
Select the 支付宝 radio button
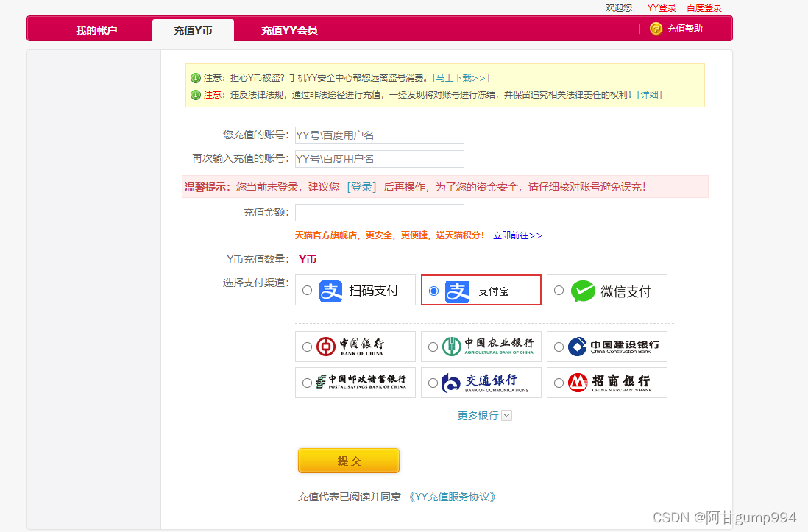pyautogui.click(x=433, y=291)
